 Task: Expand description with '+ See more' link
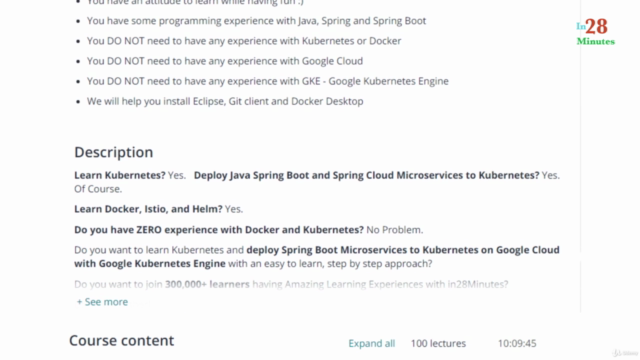tap(102, 302)
